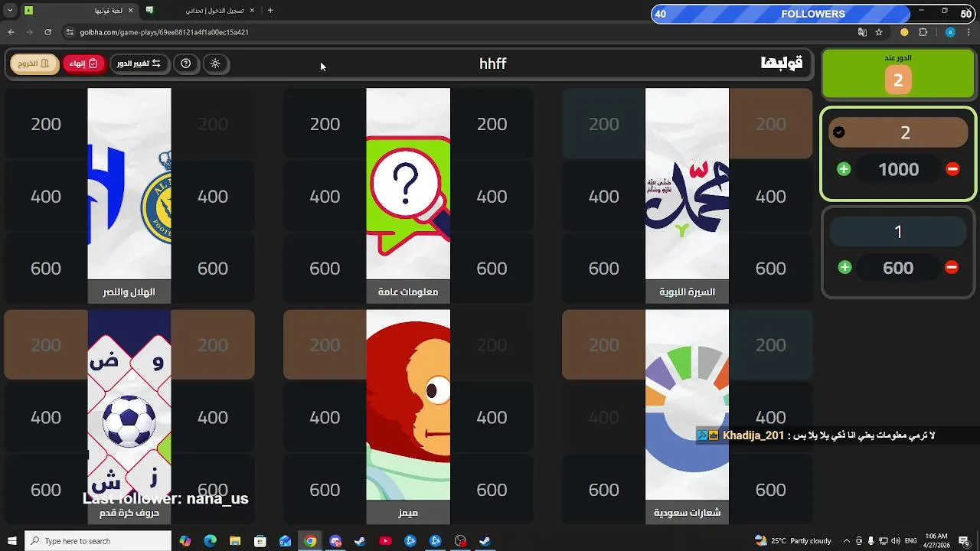The height and width of the screenshot is (551, 980).
Task: Pick the 600 question right of الهلال والنصر image
Action: 213,269
